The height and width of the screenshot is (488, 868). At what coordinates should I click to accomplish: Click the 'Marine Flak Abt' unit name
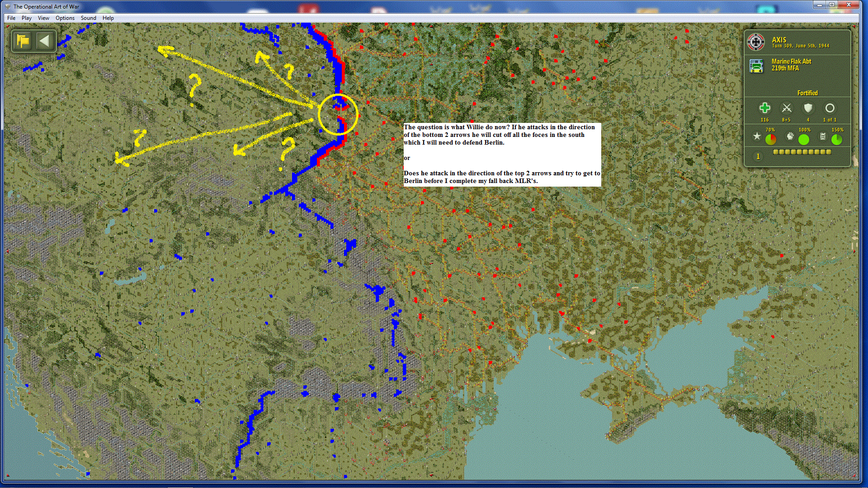pos(791,61)
